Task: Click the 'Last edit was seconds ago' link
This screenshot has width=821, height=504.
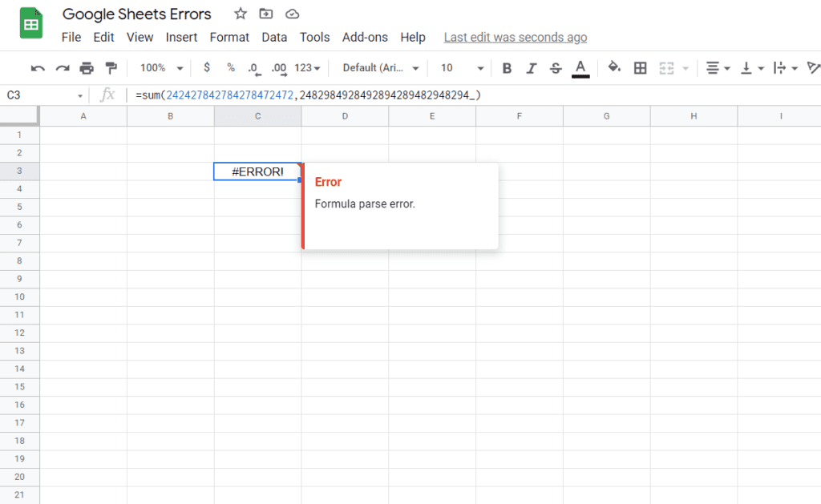Action: 515,37
